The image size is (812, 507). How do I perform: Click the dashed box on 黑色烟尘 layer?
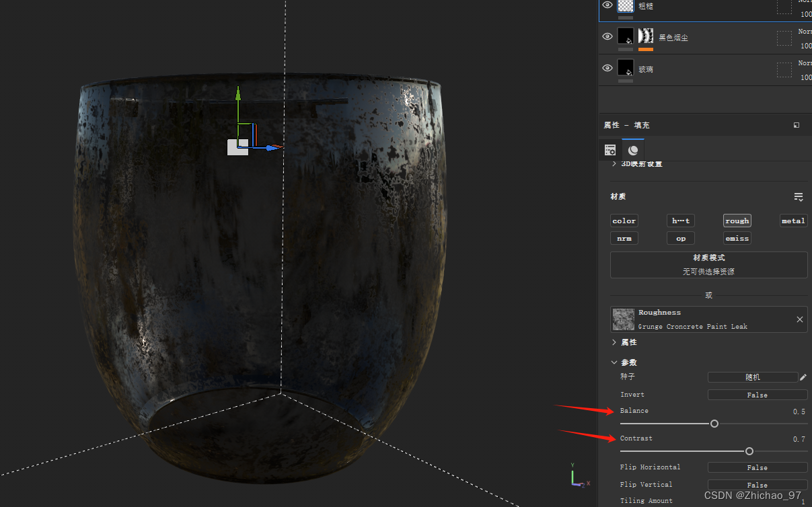pyautogui.click(x=784, y=38)
